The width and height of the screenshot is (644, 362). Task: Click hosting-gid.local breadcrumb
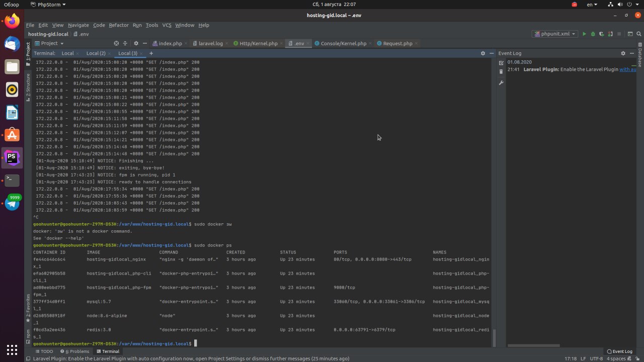point(48,34)
